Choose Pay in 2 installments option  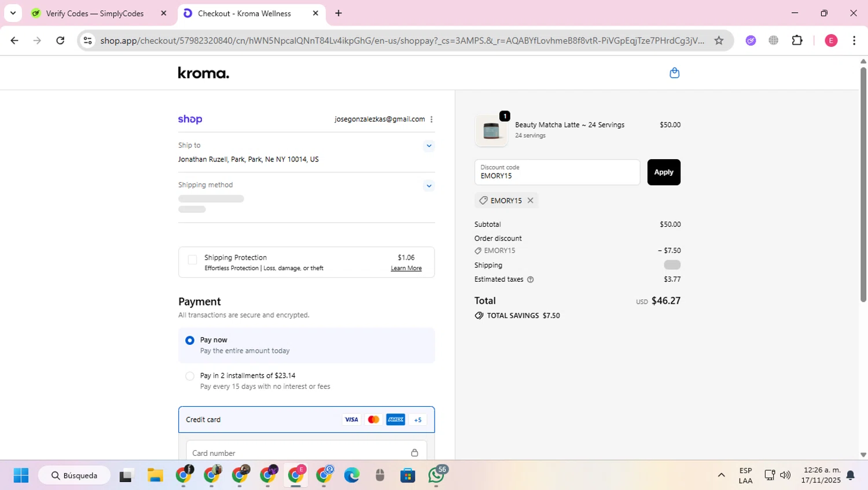(190, 376)
